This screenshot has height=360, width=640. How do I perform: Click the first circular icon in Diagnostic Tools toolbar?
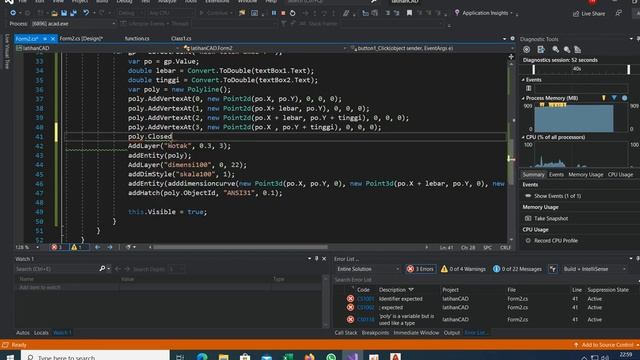click(527, 49)
